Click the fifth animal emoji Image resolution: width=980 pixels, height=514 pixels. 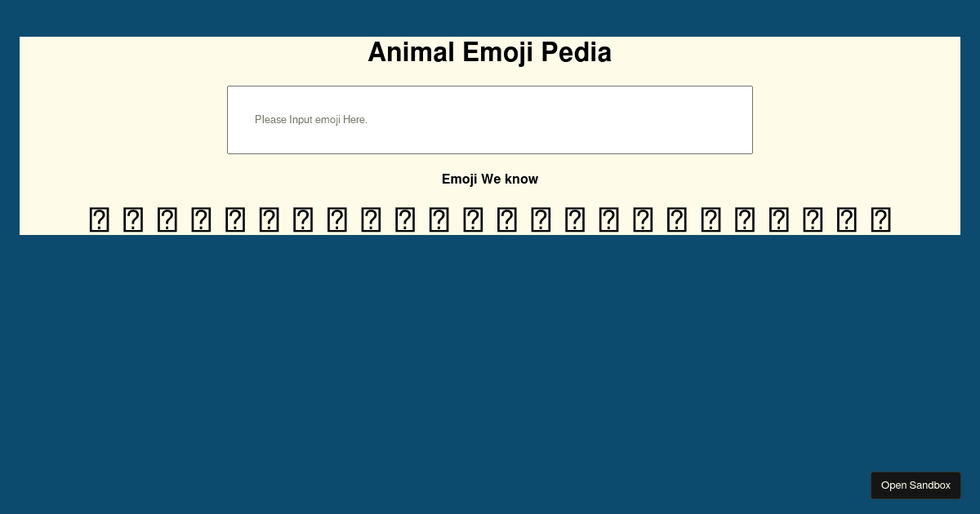235,219
